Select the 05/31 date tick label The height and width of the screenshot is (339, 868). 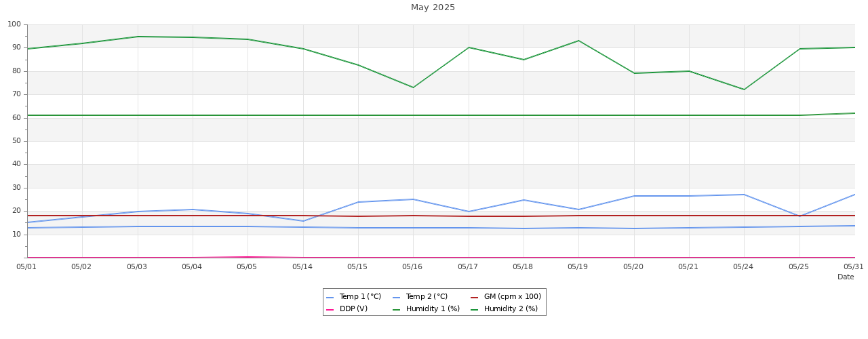[x=853, y=266]
